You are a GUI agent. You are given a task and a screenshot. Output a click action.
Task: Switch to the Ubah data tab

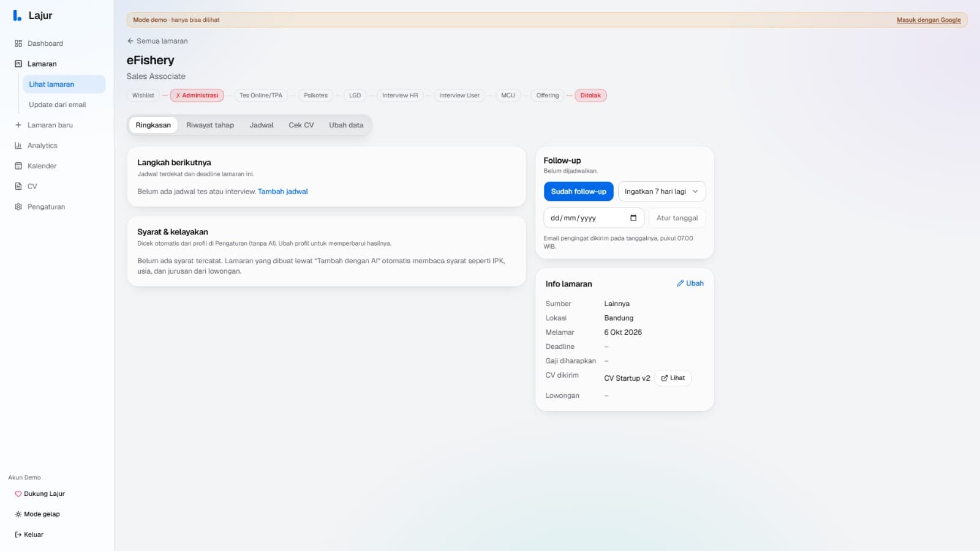[346, 126]
